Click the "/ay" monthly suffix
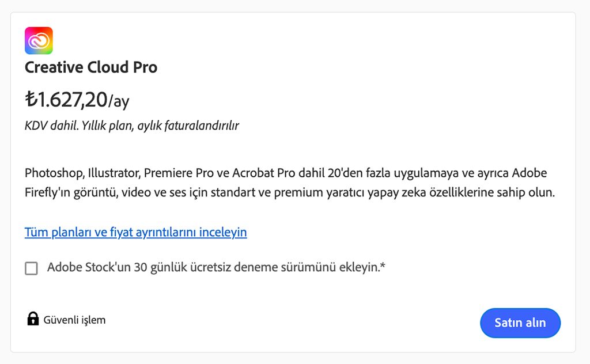 click(119, 102)
